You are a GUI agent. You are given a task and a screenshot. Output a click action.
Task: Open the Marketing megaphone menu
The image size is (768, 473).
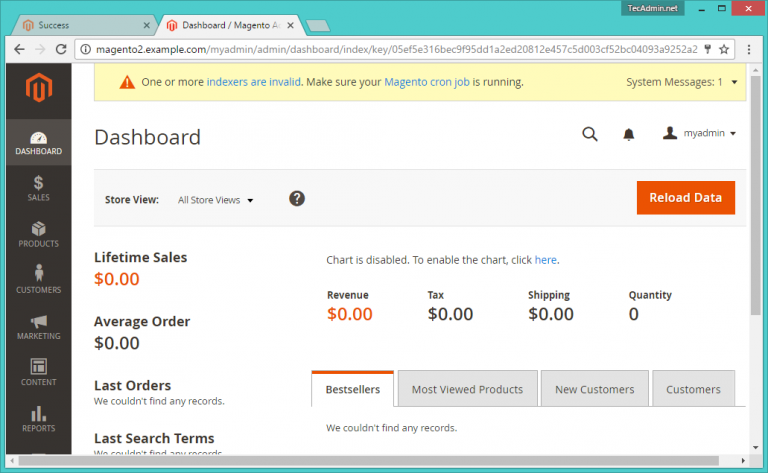tap(38, 326)
